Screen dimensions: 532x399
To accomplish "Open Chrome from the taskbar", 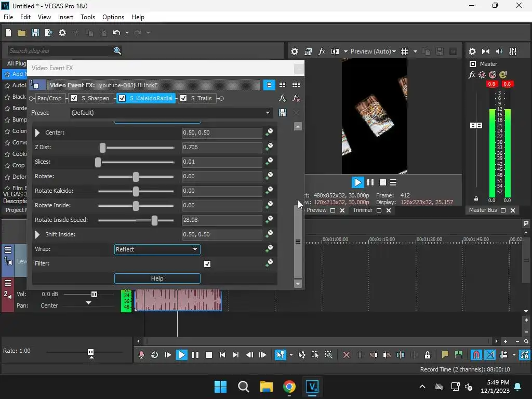I will point(289,387).
